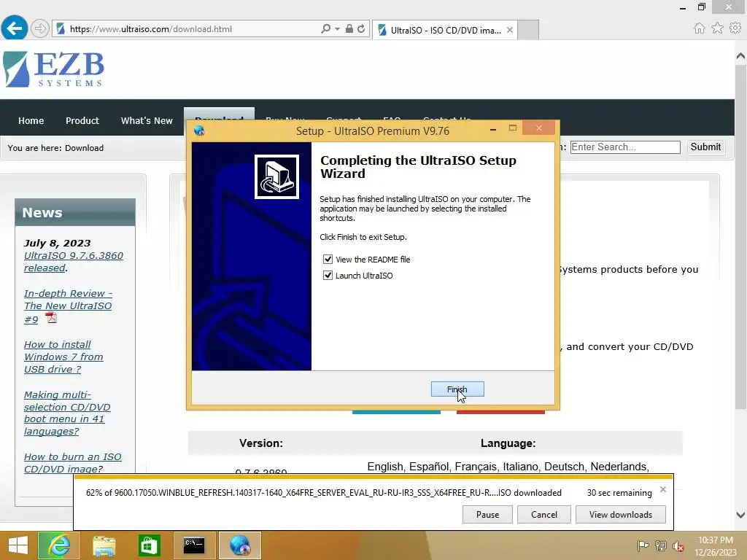Open 'Making multi-selection CD/DVD boot menu' link
The image size is (747, 560).
[x=67, y=413]
